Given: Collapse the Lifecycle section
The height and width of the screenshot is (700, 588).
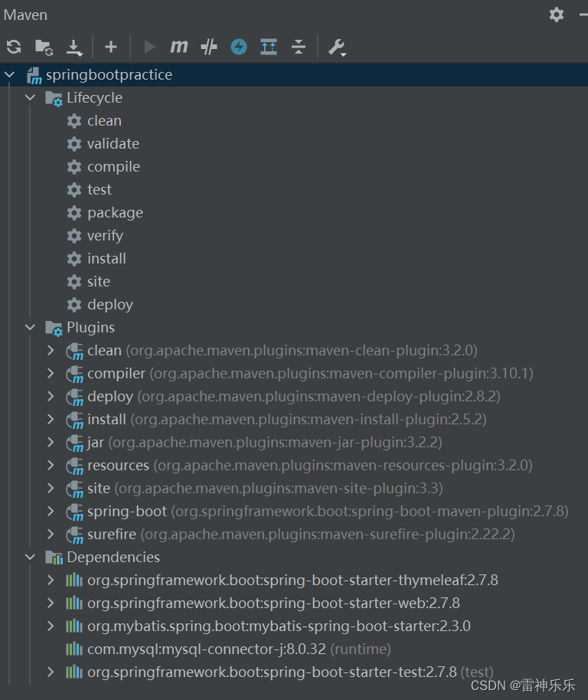Looking at the screenshot, I should click(29, 97).
